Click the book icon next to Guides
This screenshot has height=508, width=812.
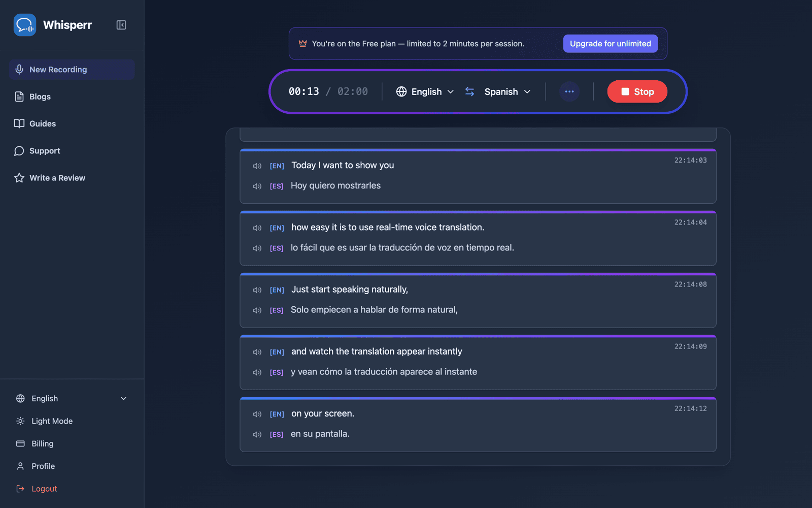[x=19, y=123]
